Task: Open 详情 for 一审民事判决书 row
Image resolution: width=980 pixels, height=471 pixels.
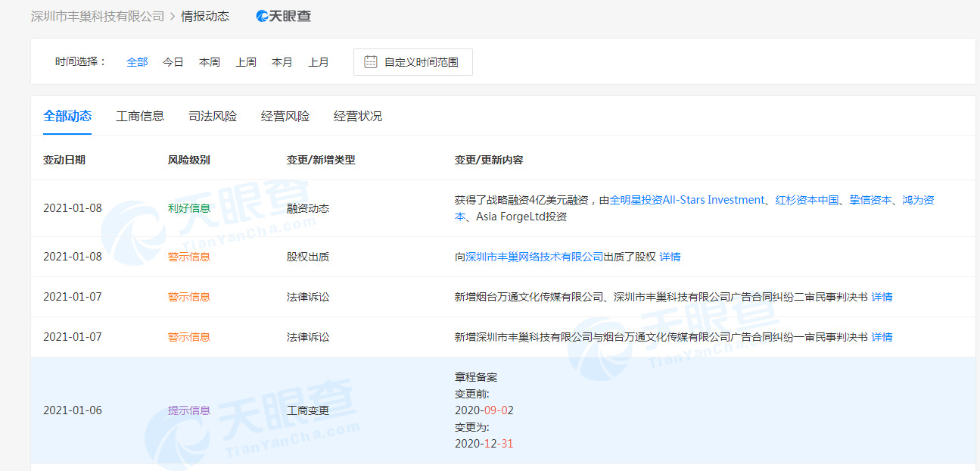Action: 882,337
